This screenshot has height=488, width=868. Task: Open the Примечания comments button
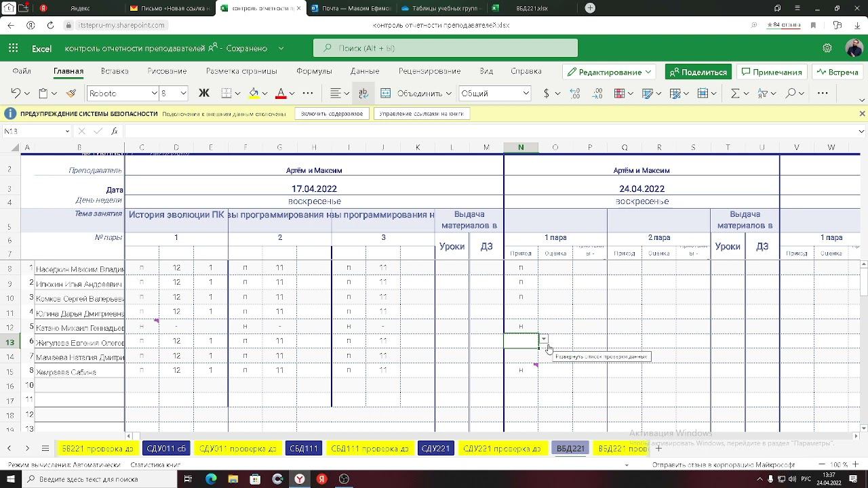pyautogui.click(x=772, y=72)
